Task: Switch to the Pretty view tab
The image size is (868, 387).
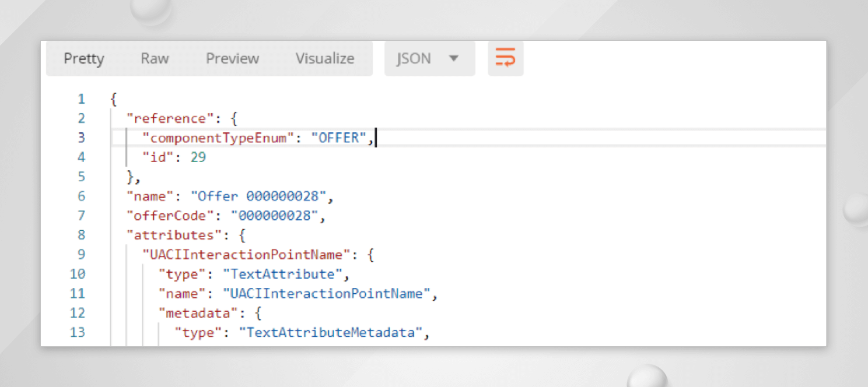Action: [x=84, y=58]
